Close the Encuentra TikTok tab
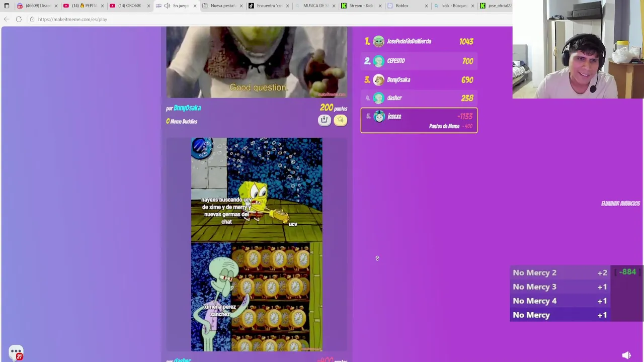 coord(287,6)
